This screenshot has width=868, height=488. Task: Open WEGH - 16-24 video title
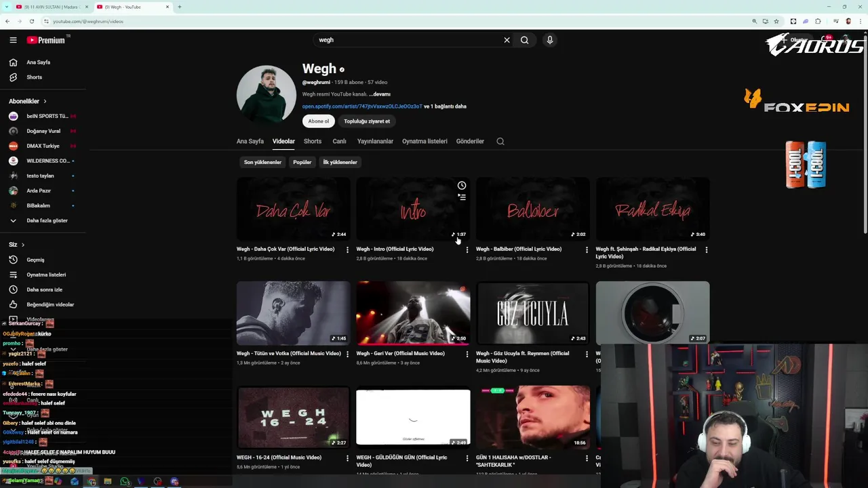coord(279,457)
